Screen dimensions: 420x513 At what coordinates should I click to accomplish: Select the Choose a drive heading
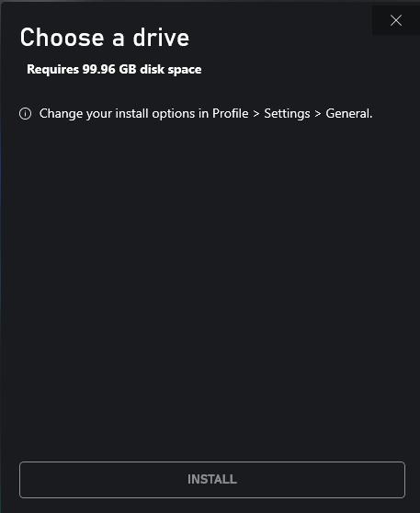(x=105, y=38)
